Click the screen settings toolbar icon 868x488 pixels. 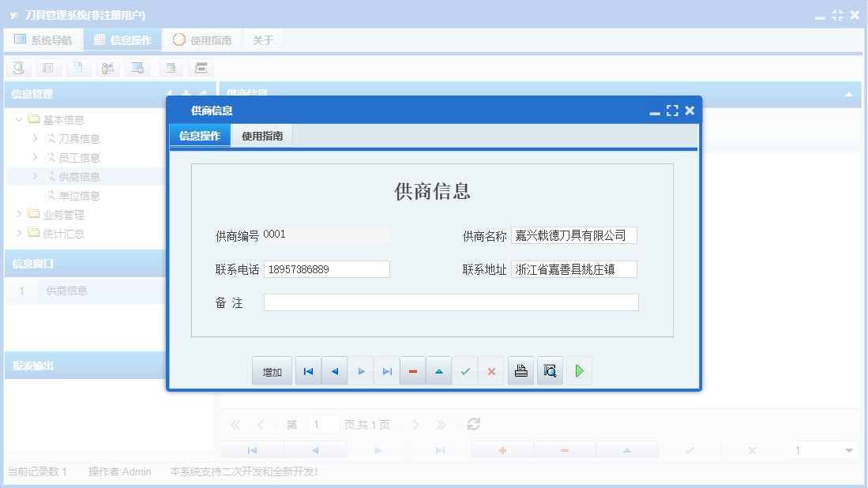point(137,68)
